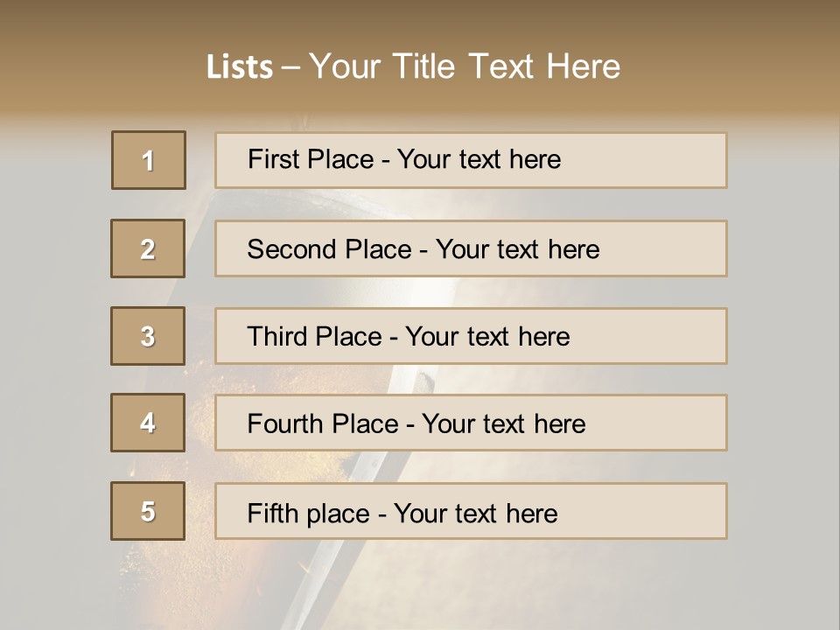The width and height of the screenshot is (840, 630).
Task: Click the 'Third Place - Your text here' box
Action: tap(471, 336)
